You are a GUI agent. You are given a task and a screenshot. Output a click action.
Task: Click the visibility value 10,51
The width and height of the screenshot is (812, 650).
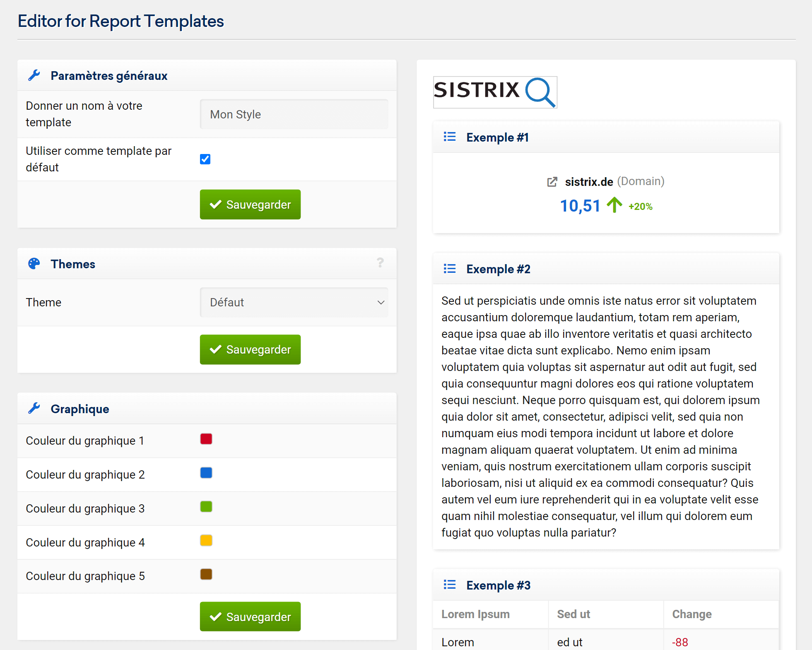[580, 206]
